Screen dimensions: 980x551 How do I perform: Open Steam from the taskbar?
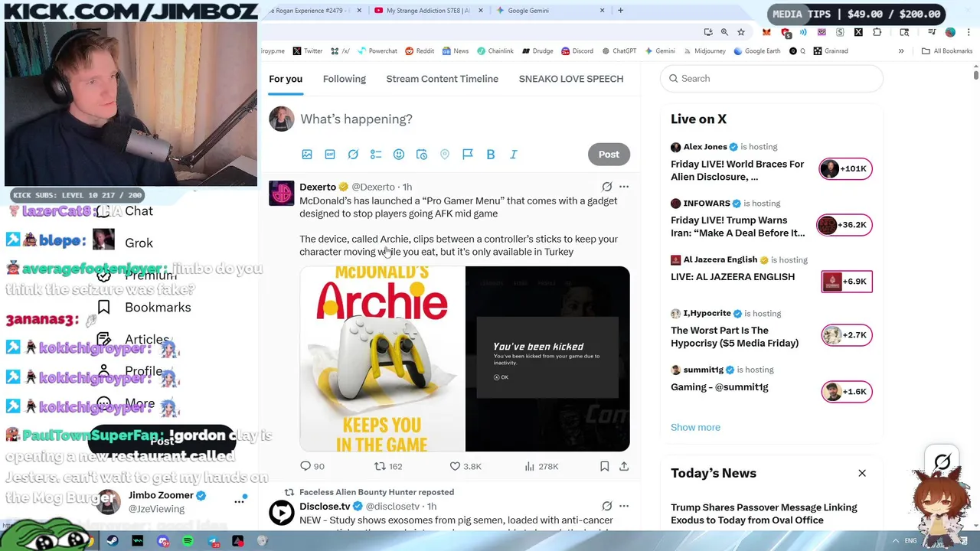(x=113, y=541)
